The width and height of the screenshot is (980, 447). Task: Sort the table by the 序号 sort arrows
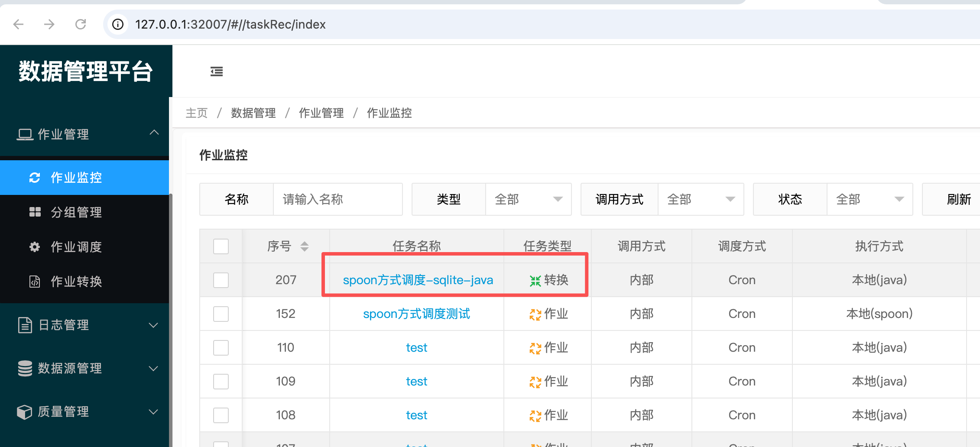(305, 246)
